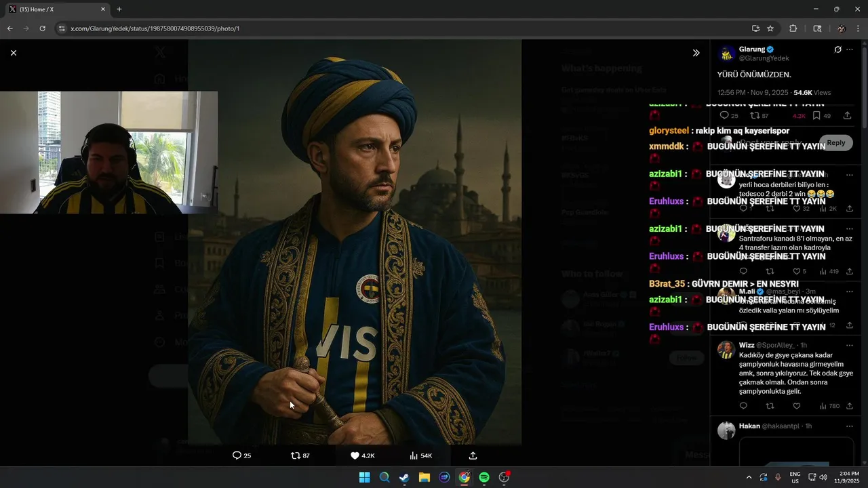Open tab search icon in Chrome toolbar

pos(817,28)
